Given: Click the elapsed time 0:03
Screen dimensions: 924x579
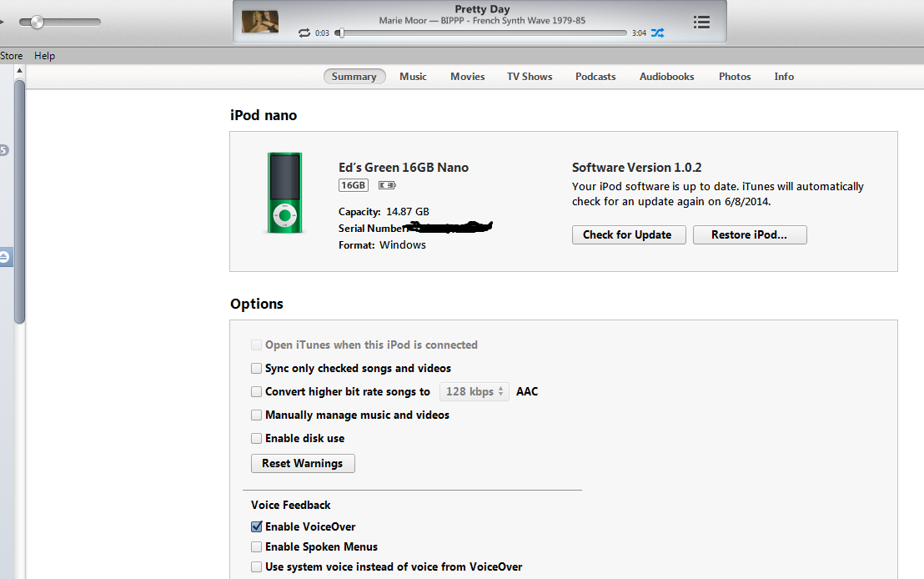Looking at the screenshot, I should click(322, 33).
